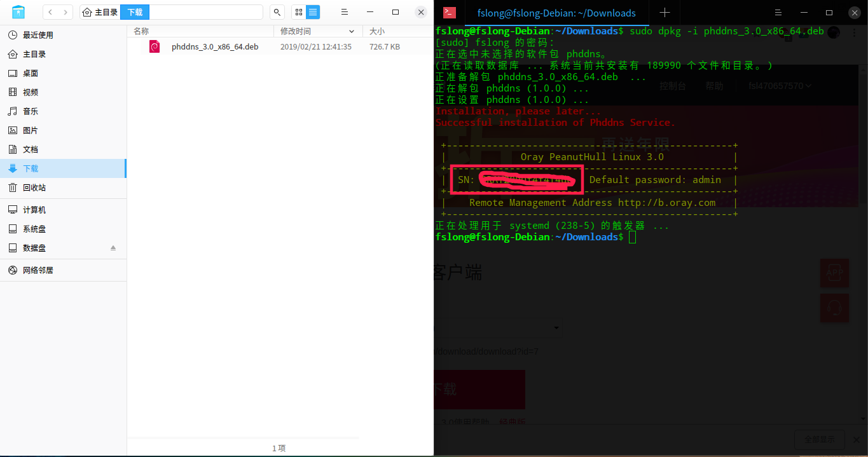Image resolution: width=868 pixels, height=457 pixels.
Task: Open 视频 in sidebar
Action: [x=63, y=92]
